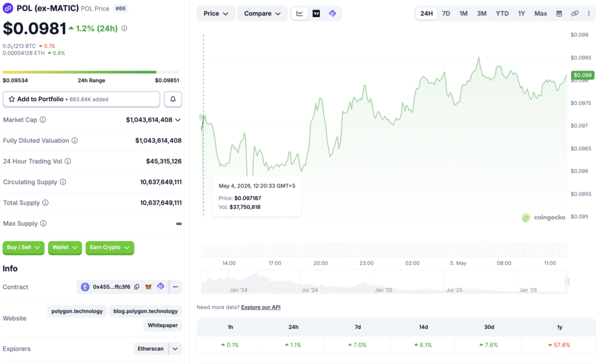Viewport: 602px width, 364px height.
Task: Open polygon.technology website link
Action: click(x=77, y=311)
